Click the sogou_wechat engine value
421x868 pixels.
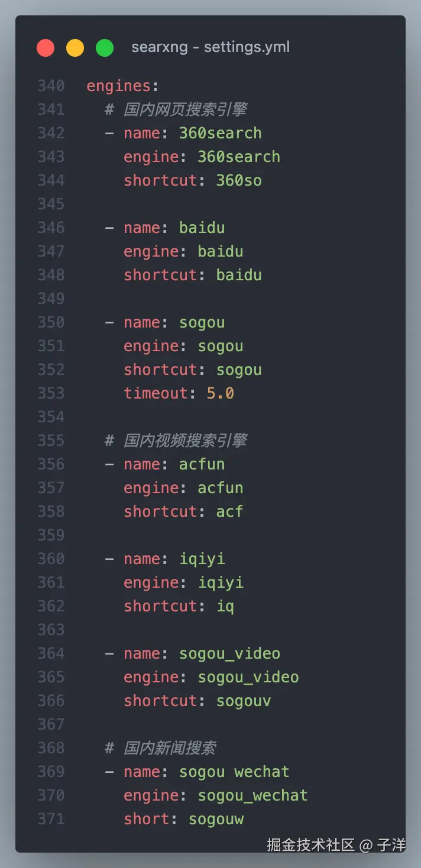click(252, 795)
